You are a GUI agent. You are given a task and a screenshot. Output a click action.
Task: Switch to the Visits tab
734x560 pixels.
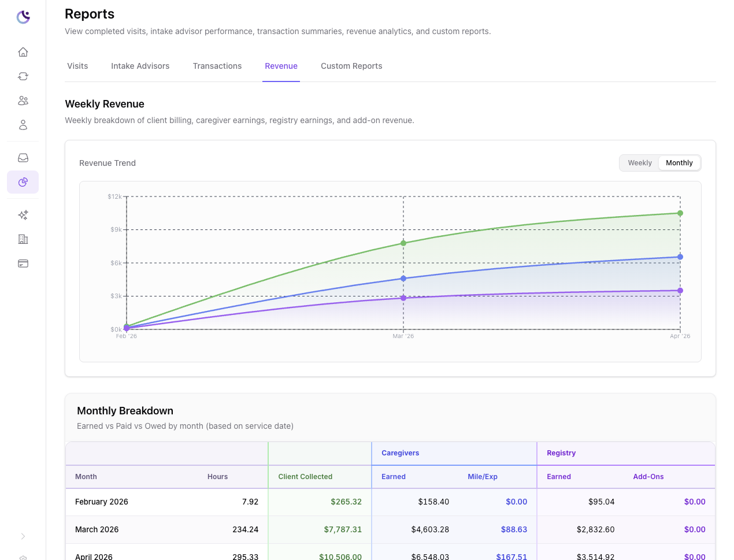pos(77,66)
